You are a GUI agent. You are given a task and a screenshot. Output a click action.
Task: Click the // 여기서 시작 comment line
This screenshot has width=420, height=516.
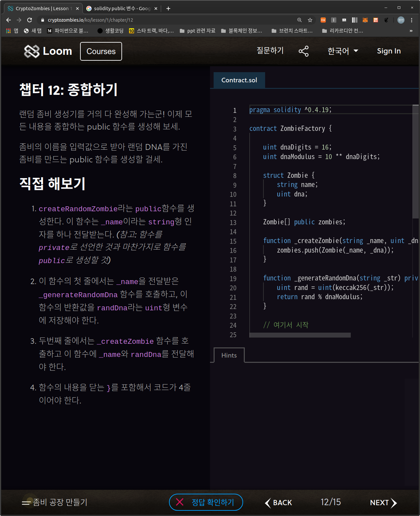point(286,325)
